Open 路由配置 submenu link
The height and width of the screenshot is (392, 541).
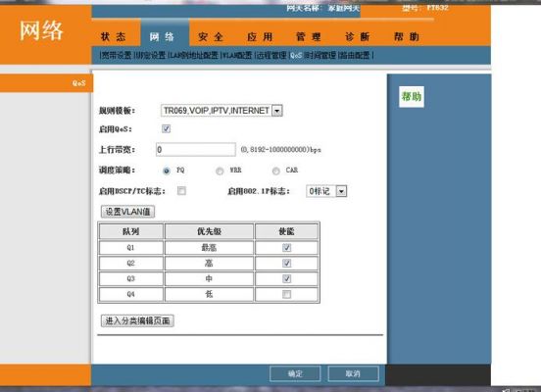[355, 55]
